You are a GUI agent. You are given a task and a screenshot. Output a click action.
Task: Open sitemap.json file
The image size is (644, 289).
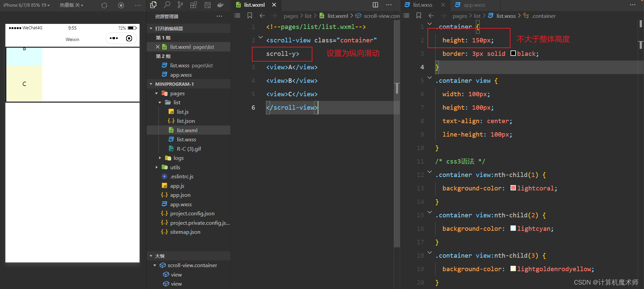tap(185, 232)
